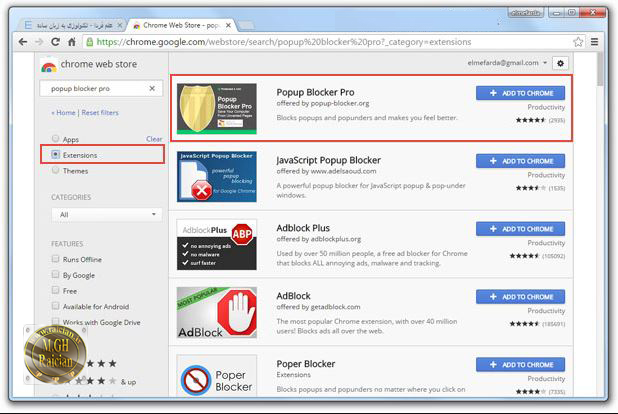Add Adblock Plus to Chrome
The height and width of the screenshot is (414, 618).
520,229
